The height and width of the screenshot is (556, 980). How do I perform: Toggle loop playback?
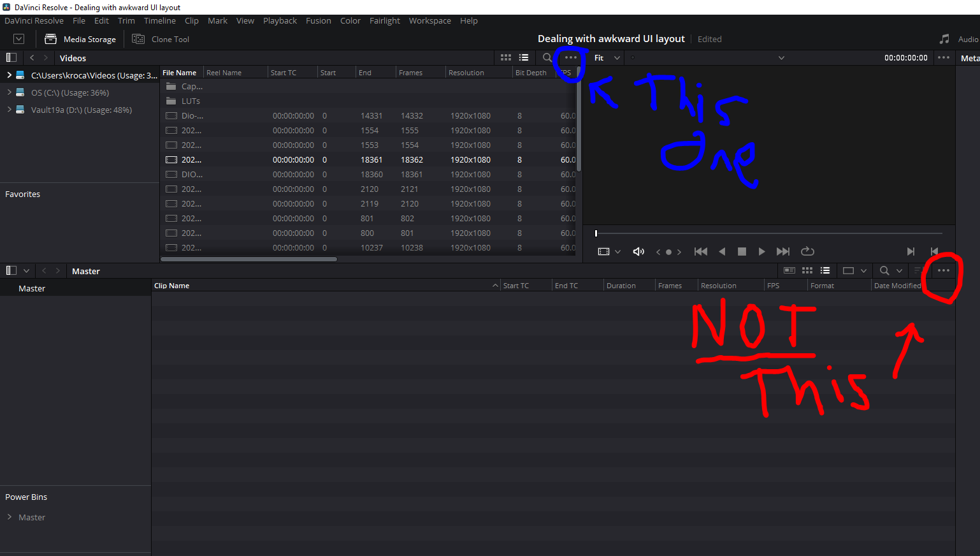pyautogui.click(x=807, y=251)
